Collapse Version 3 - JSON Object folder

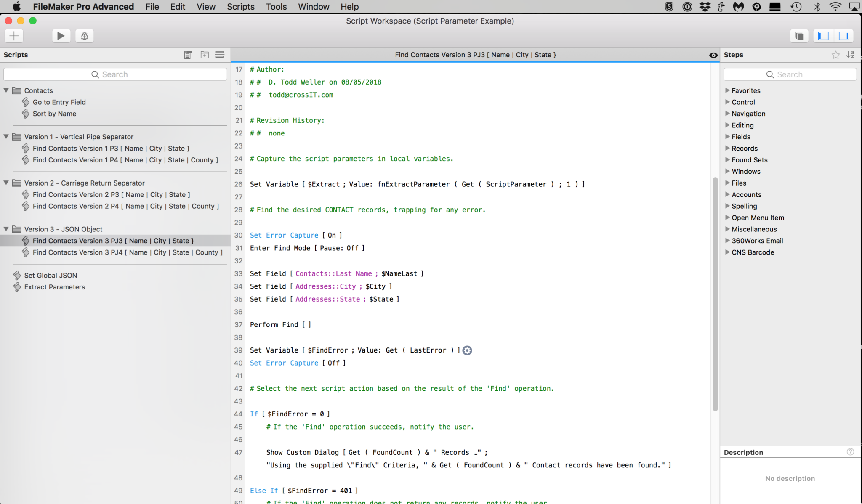click(6, 229)
